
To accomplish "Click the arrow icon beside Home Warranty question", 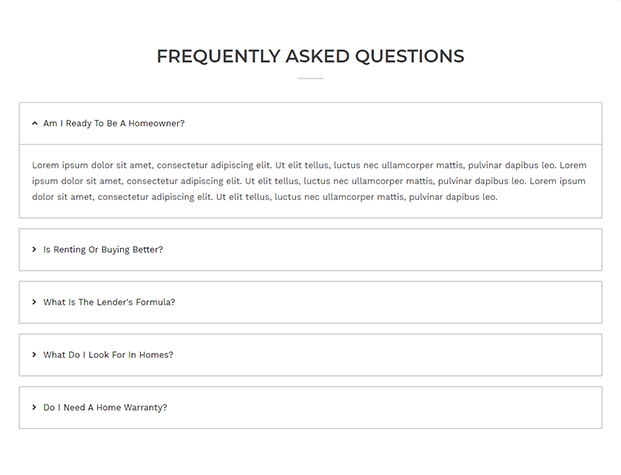I will click(x=34, y=408).
